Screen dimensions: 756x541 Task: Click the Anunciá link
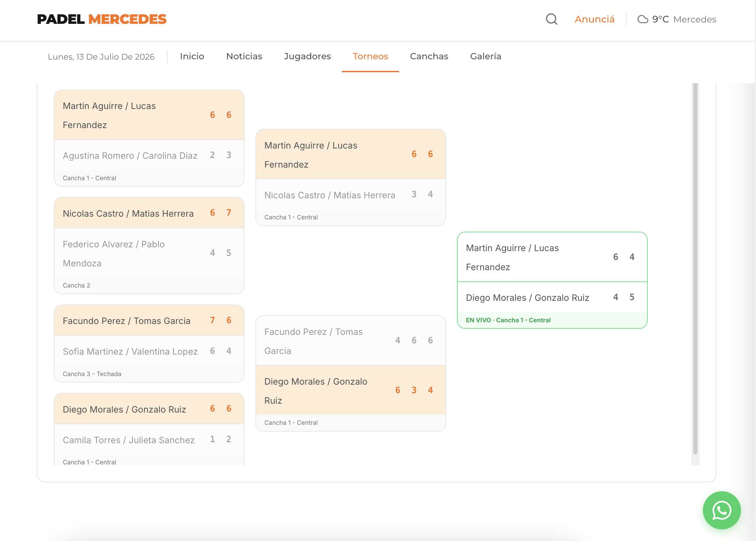coord(595,19)
